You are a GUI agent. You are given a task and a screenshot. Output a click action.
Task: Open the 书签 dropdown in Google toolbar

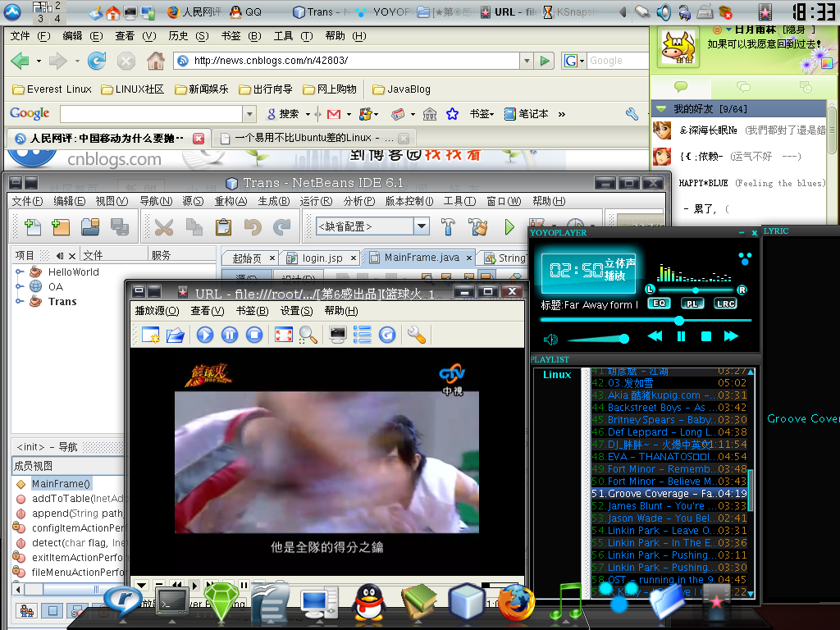pyautogui.click(x=482, y=114)
